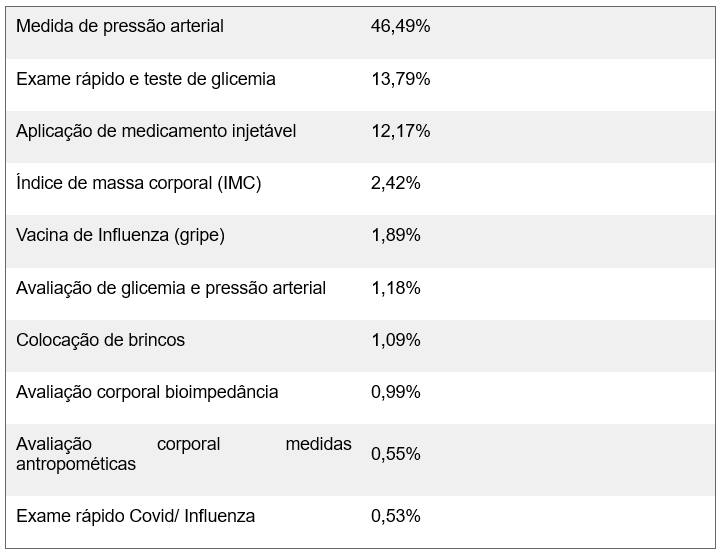The image size is (725, 558).
Task: Select the 1,09% percentage cell
Action: pos(395,340)
